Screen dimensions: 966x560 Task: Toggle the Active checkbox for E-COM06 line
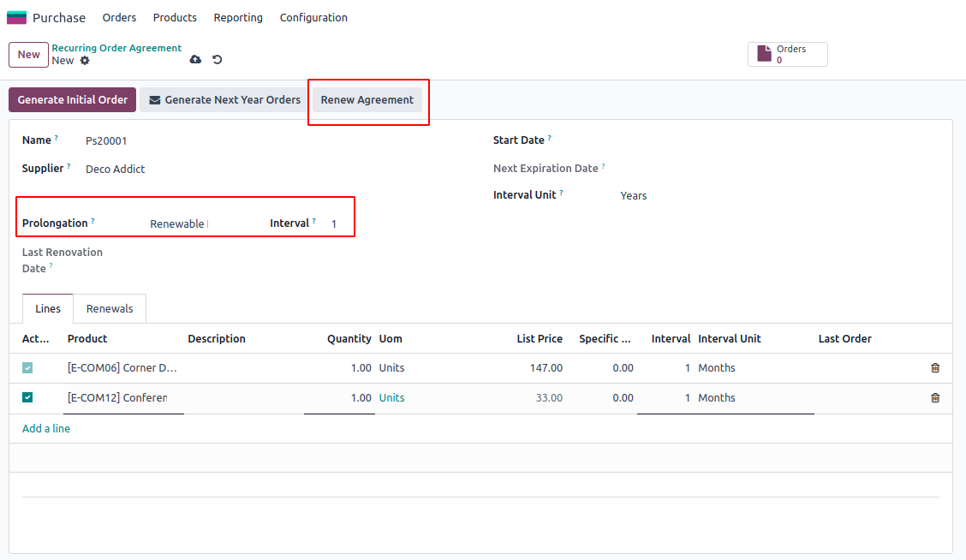coord(27,368)
